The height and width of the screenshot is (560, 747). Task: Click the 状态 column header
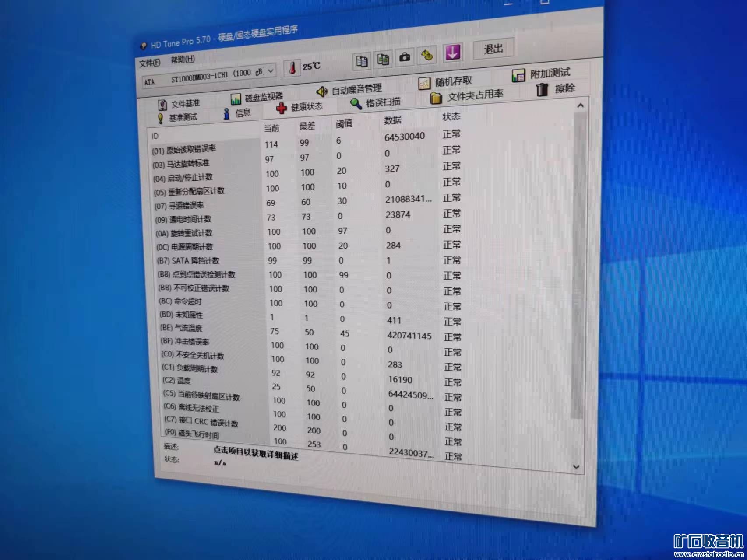pos(451,116)
